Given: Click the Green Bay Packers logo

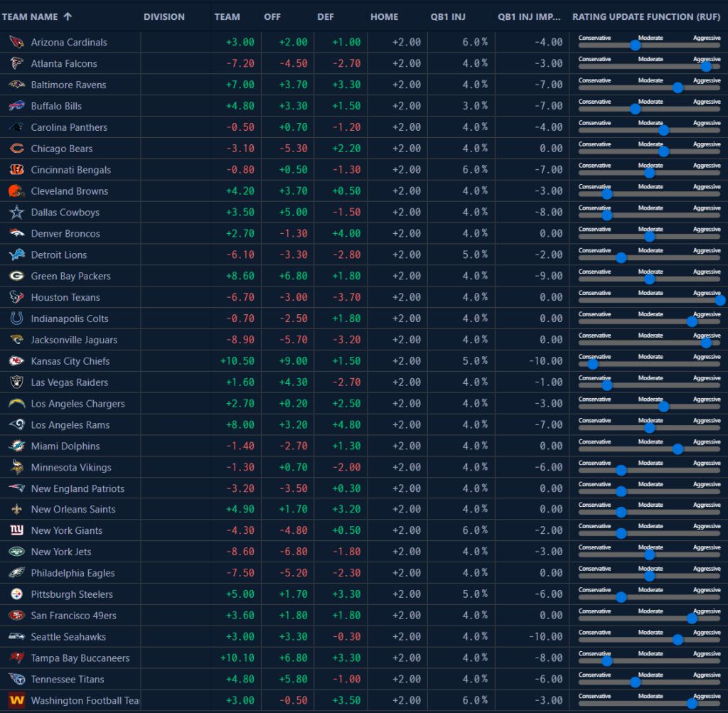Looking at the screenshot, I should click(17, 277).
